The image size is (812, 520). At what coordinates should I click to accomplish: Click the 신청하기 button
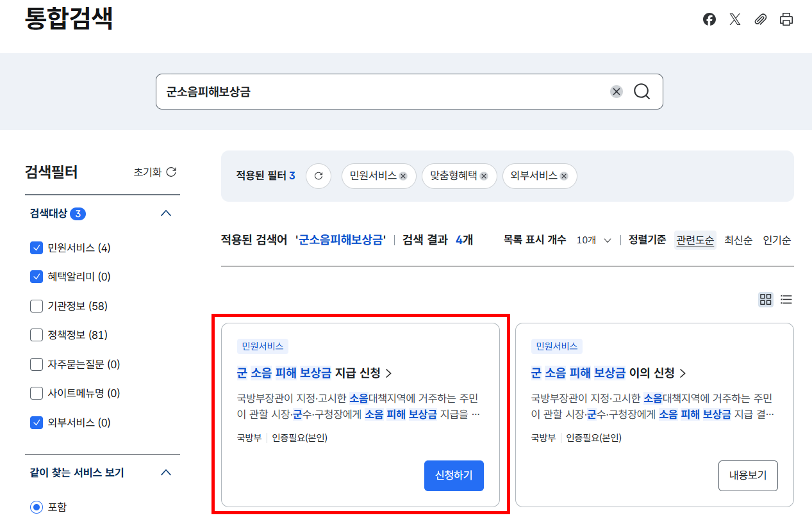pyautogui.click(x=454, y=476)
